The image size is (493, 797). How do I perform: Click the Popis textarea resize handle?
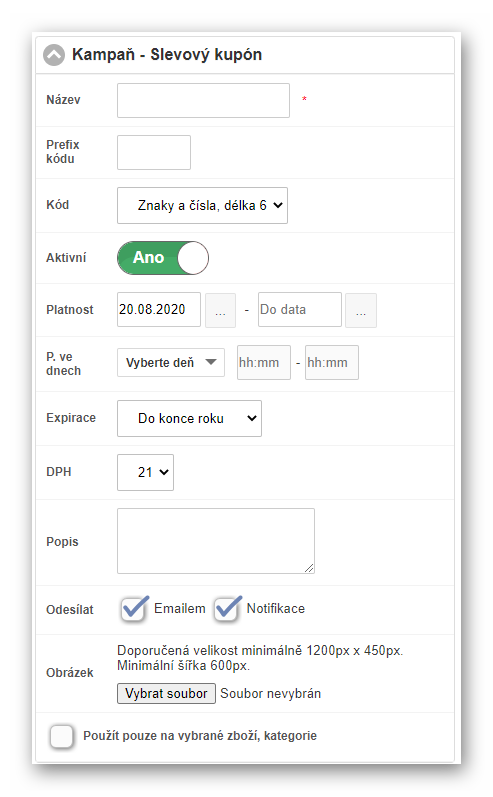(309, 568)
